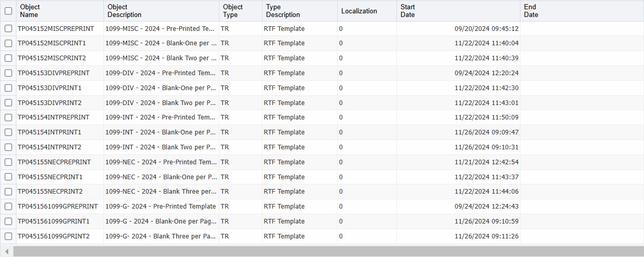Tick the TP045155NECPRINT1 row checkbox
This screenshot has width=644, height=257.
(8, 177)
